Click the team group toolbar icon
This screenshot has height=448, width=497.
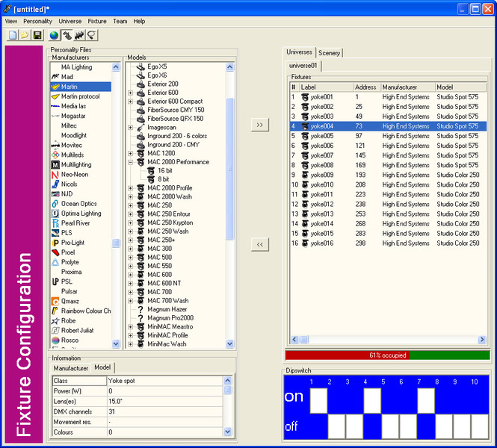(x=79, y=35)
